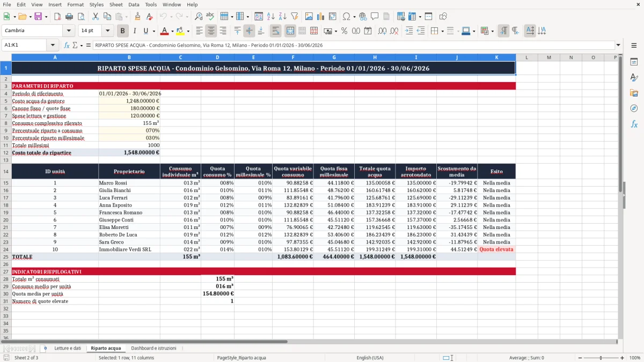
Task: Open Borders dropdown arrow
Action: pyautogui.click(x=442, y=31)
